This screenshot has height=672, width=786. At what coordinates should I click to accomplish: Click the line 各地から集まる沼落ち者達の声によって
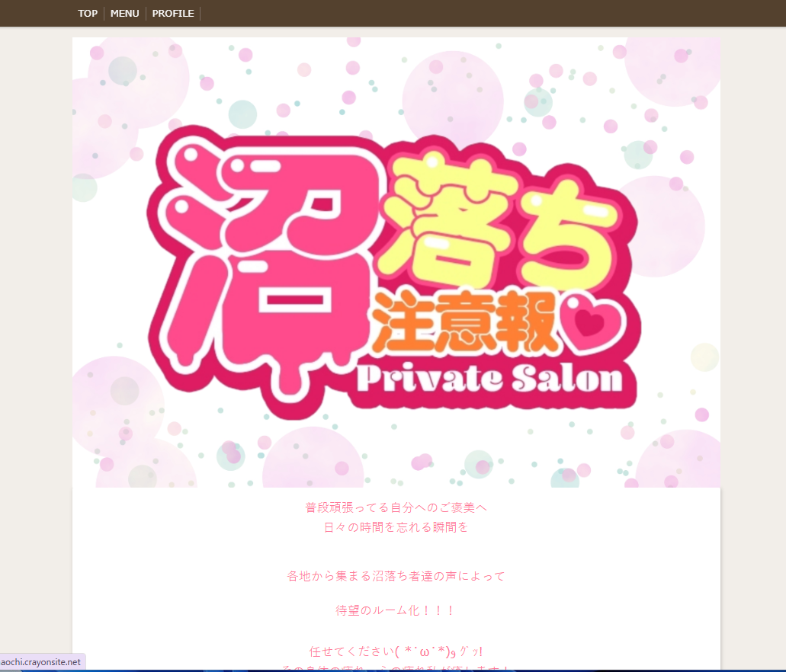click(396, 576)
